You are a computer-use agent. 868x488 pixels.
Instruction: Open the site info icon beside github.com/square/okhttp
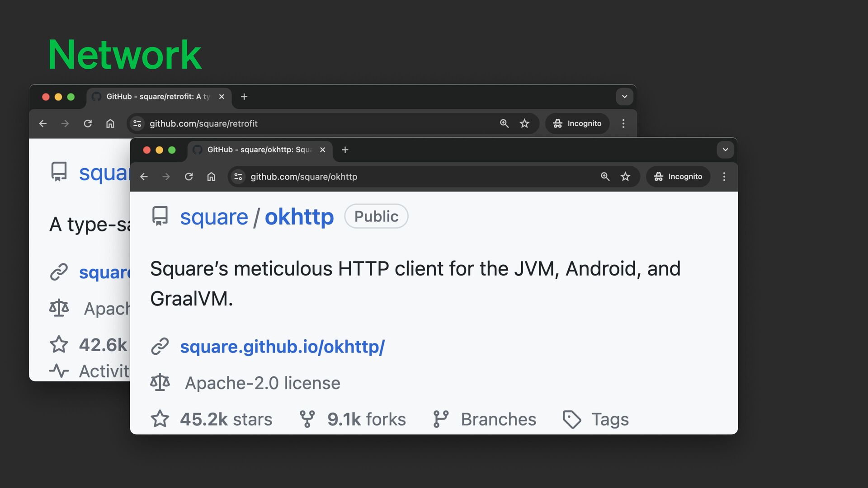(x=238, y=177)
